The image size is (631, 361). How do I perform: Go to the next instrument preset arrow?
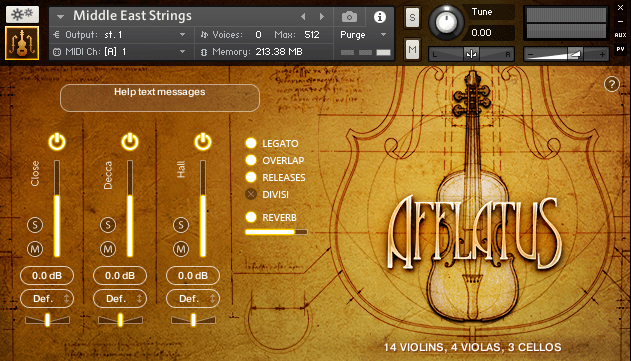322,17
